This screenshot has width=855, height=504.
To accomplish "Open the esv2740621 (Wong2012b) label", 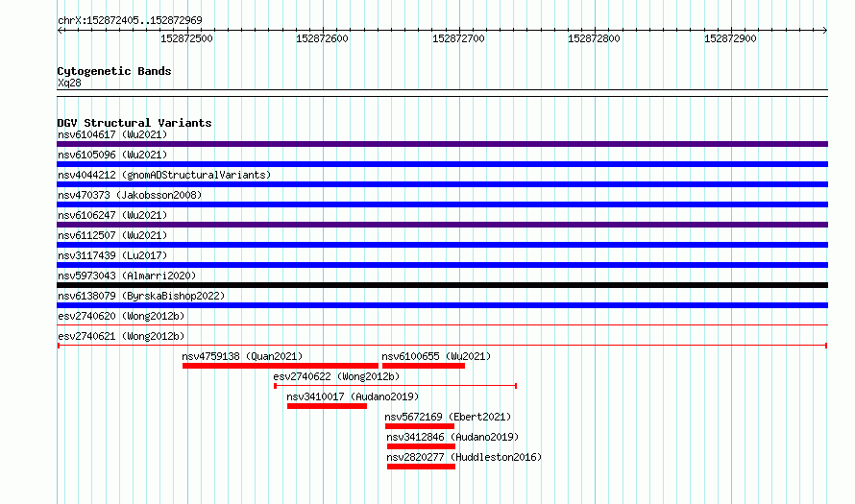I will tap(121, 336).
